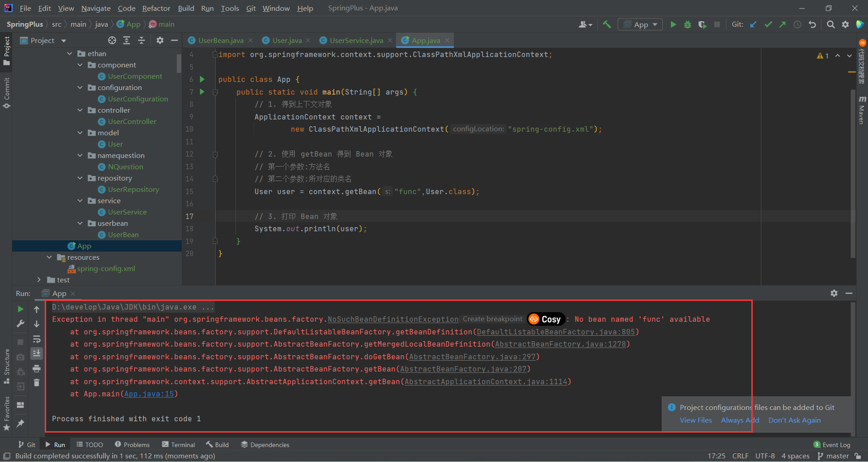Open the user account dropdown in toolbar
868x462 pixels.
(x=585, y=24)
